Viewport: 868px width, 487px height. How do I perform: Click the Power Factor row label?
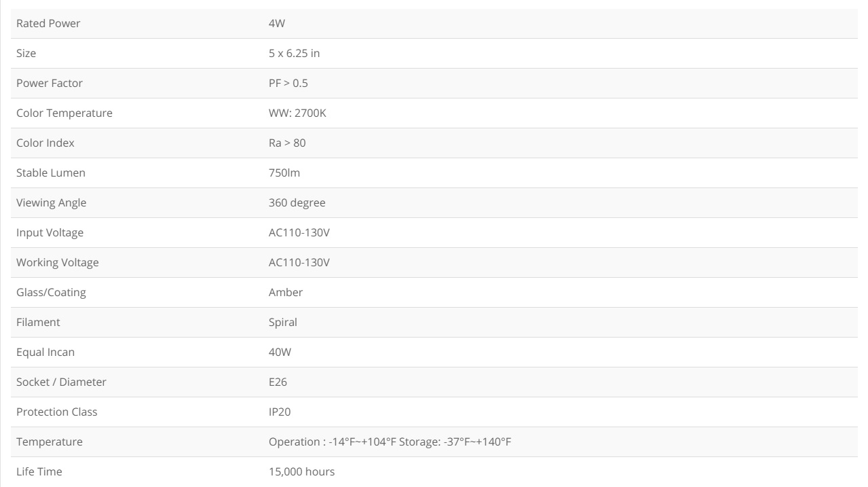[x=50, y=84]
